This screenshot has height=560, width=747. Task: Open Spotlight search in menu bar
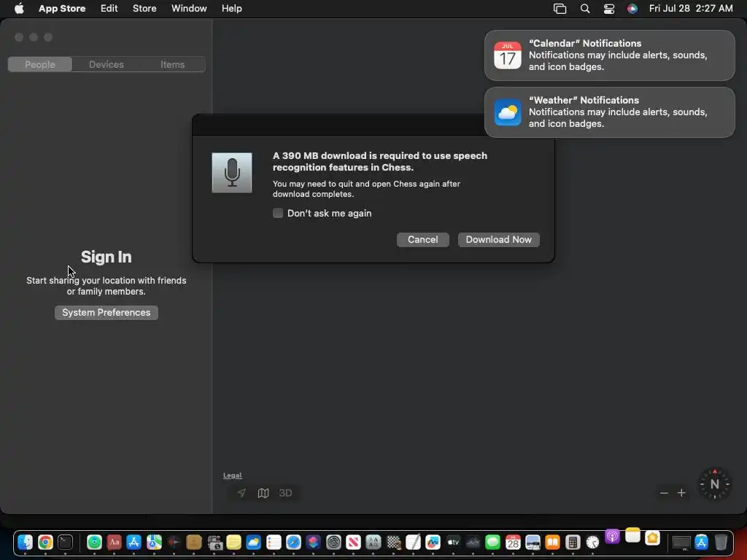click(x=585, y=9)
